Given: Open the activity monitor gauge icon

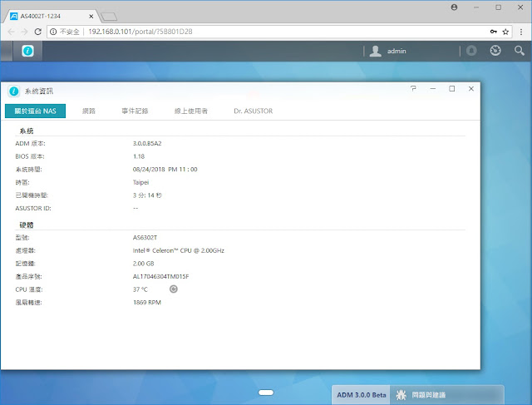Looking at the screenshot, I should click(495, 51).
